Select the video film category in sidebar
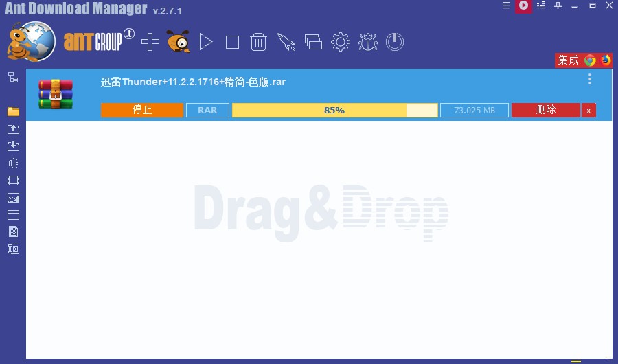Image resolution: width=618 pixels, height=364 pixels. [13, 180]
